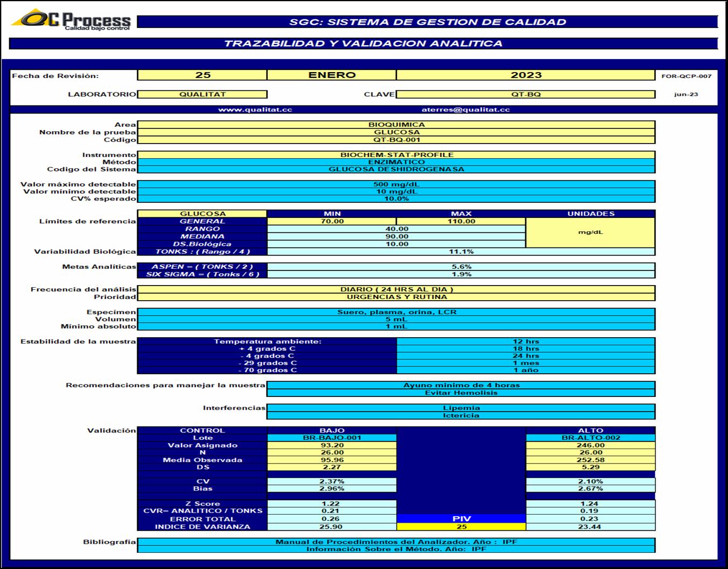Click the general MAX value "110.00"
This screenshot has width=728, height=569.
click(x=461, y=221)
